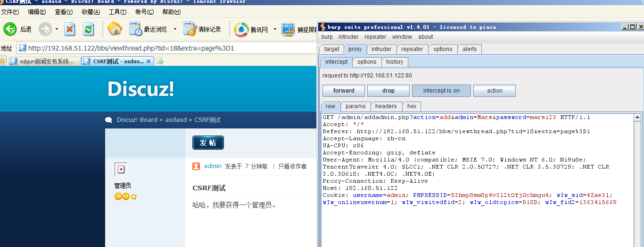Expand the recent browsing dropdown arrow

175,29
